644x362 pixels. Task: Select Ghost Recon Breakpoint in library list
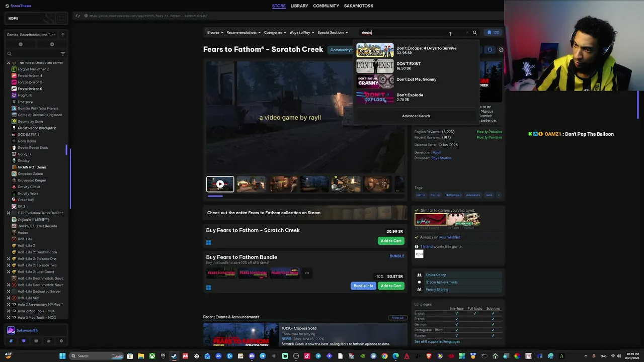pos(37,128)
